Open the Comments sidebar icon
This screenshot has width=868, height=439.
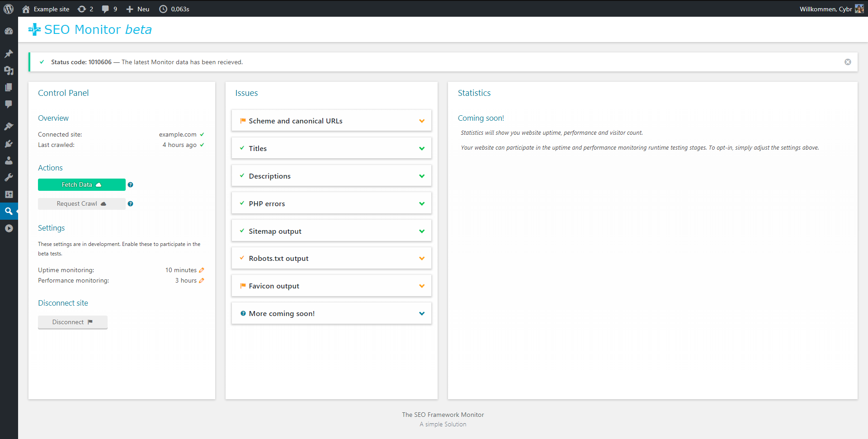9,104
